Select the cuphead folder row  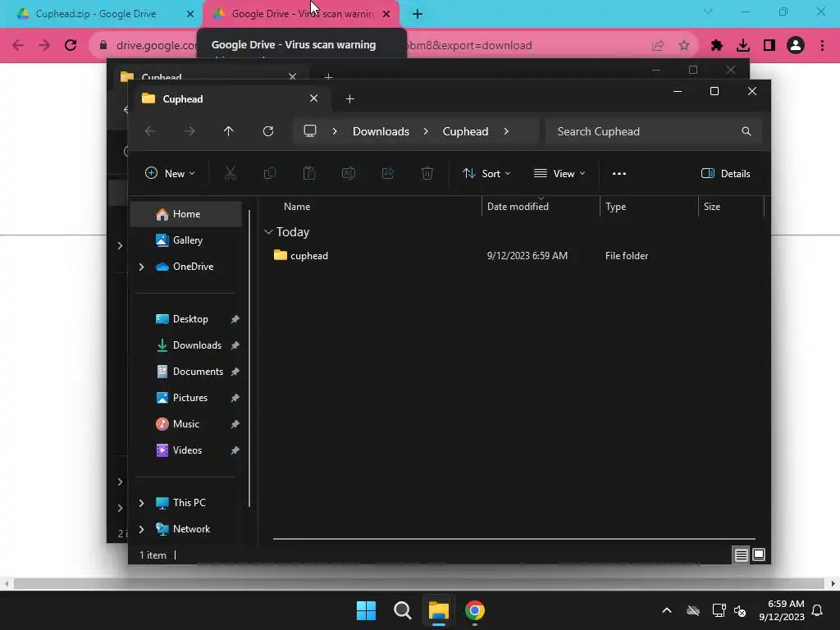coord(514,256)
